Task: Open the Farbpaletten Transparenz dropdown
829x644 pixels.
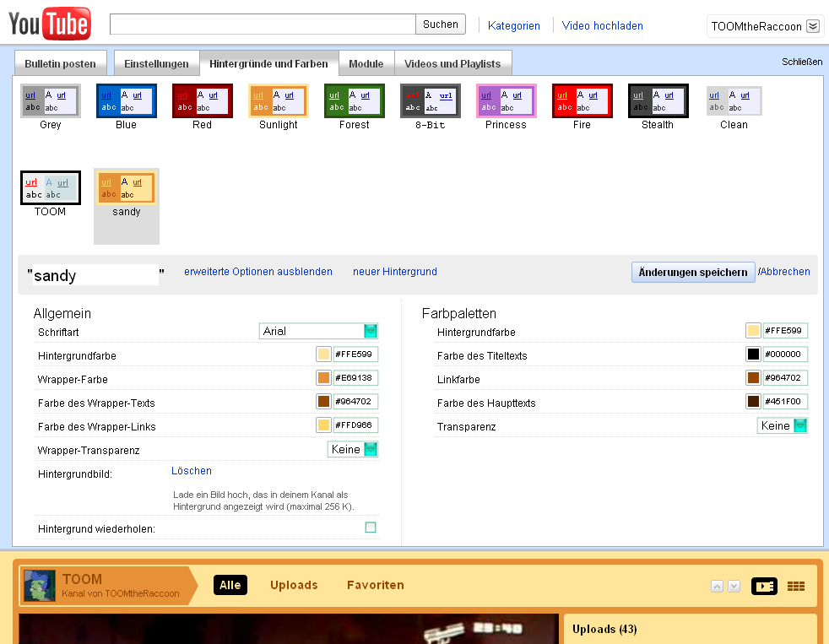Action: point(783,425)
